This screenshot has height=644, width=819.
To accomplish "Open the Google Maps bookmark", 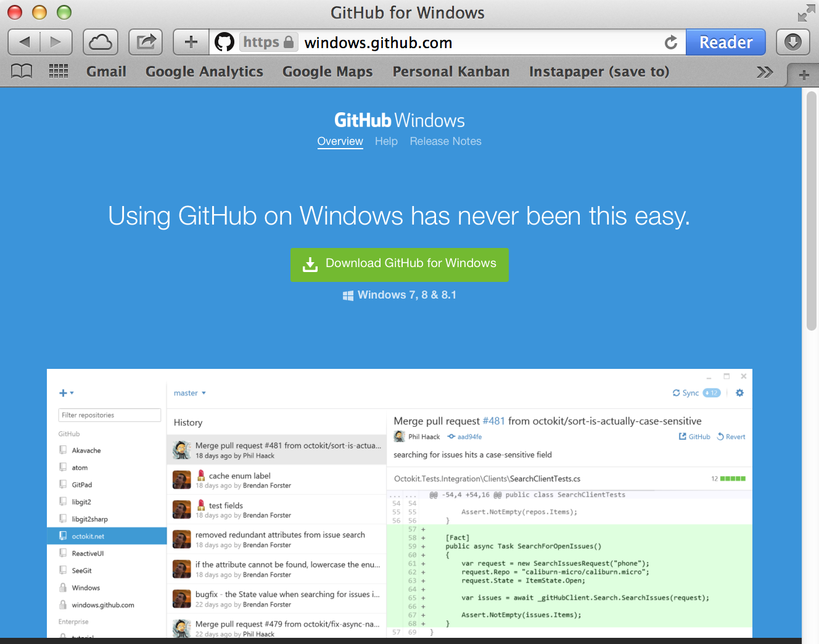I will coord(327,72).
